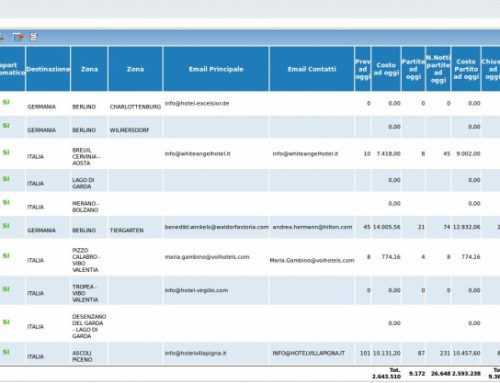
Task: Click the 231 nights value
Action: [445, 353]
